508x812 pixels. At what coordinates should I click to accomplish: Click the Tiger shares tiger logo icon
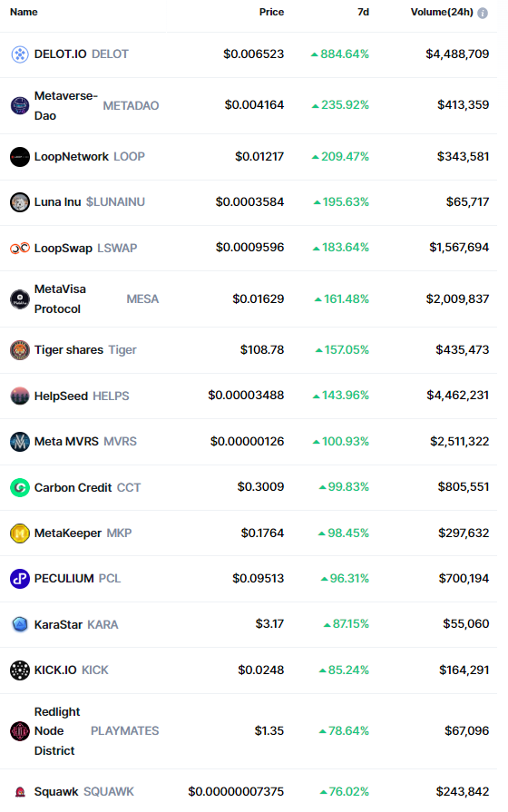point(20,350)
